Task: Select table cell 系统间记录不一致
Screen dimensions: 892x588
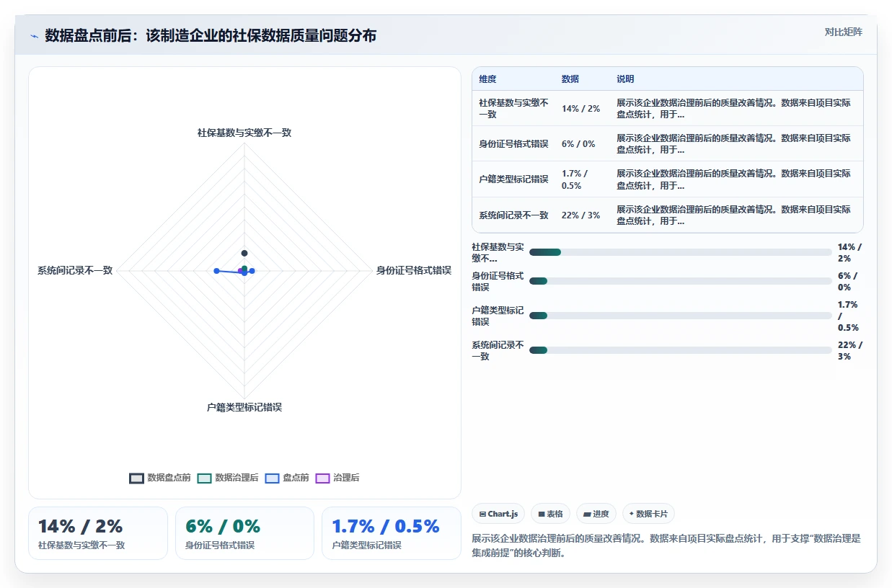Action: point(513,215)
